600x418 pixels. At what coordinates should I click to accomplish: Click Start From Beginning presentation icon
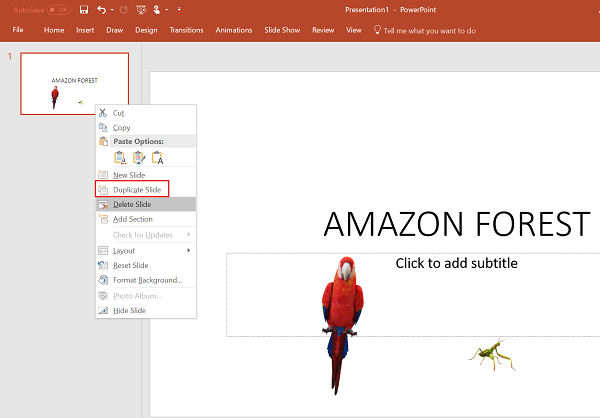pyautogui.click(x=141, y=10)
